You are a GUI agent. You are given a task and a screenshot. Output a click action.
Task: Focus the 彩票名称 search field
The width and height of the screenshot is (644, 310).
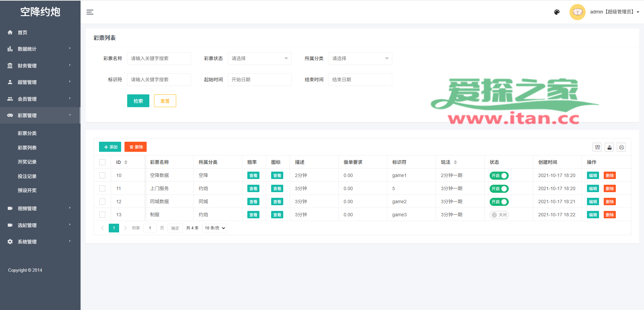pos(159,58)
